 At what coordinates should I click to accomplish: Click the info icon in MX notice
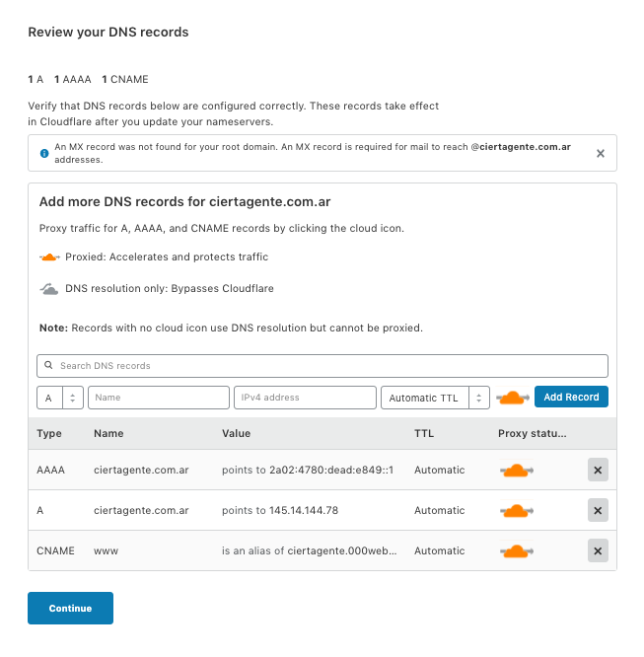coord(43,153)
